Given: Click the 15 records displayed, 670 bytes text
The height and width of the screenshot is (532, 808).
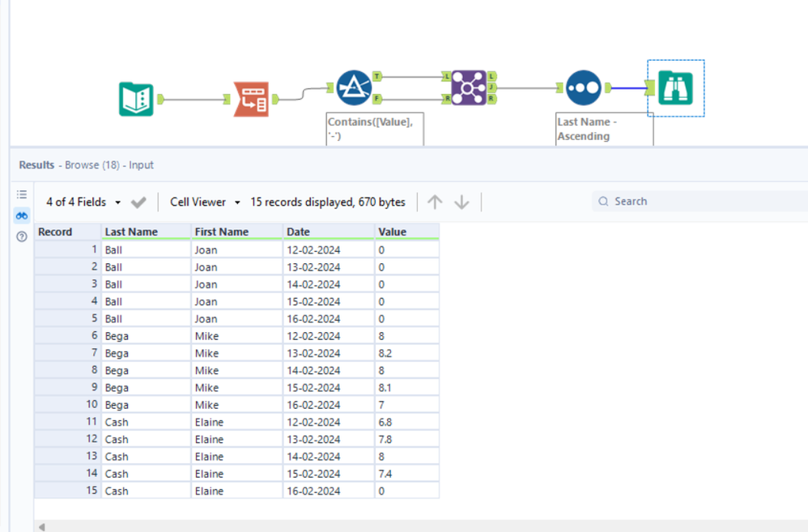Looking at the screenshot, I should pyautogui.click(x=328, y=202).
